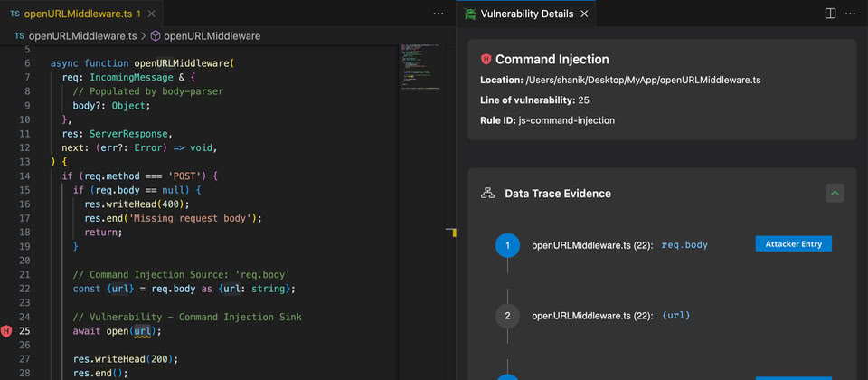Click the Data Trace Evidence hierarchy icon
The width and height of the screenshot is (868, 380).
pos(486,194)
